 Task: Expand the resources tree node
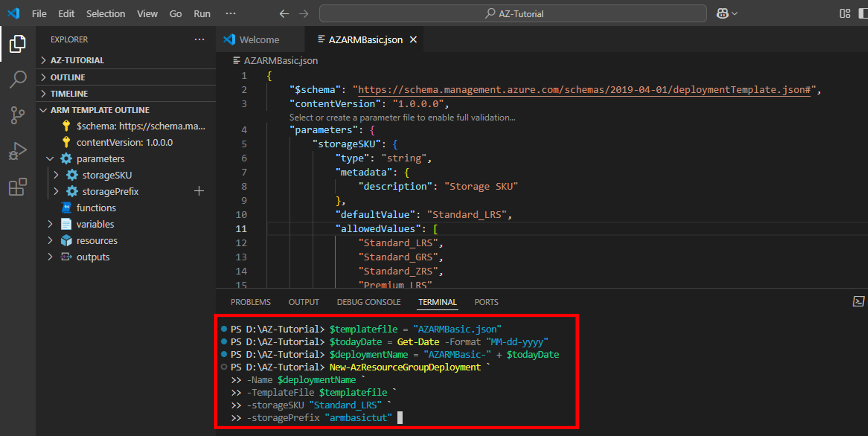[50, 240]
